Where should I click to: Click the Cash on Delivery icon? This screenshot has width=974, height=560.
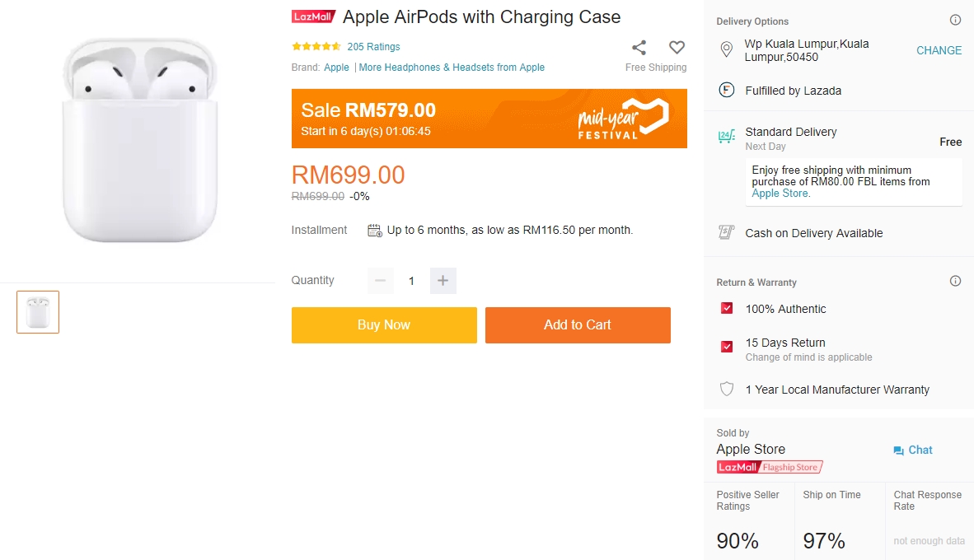pos(726,233)
